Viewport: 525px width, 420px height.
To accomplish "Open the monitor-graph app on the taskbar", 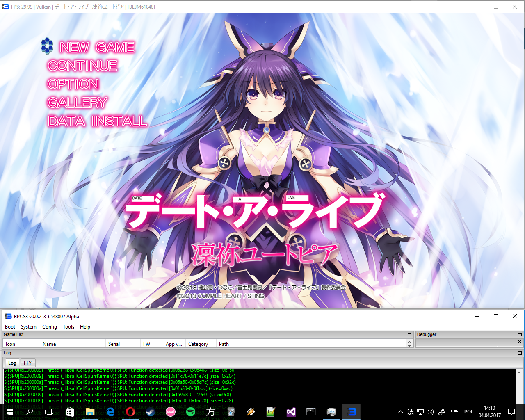I will 331,412.
